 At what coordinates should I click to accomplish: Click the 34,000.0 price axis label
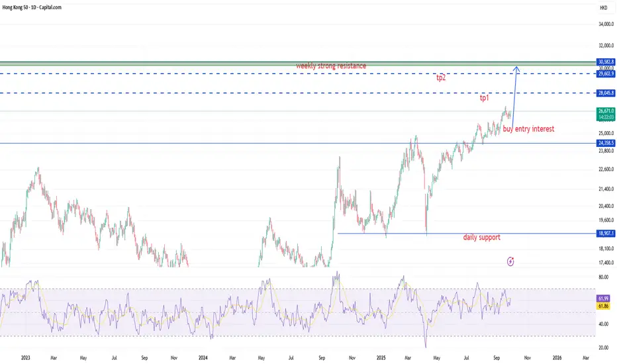(606, 24)
